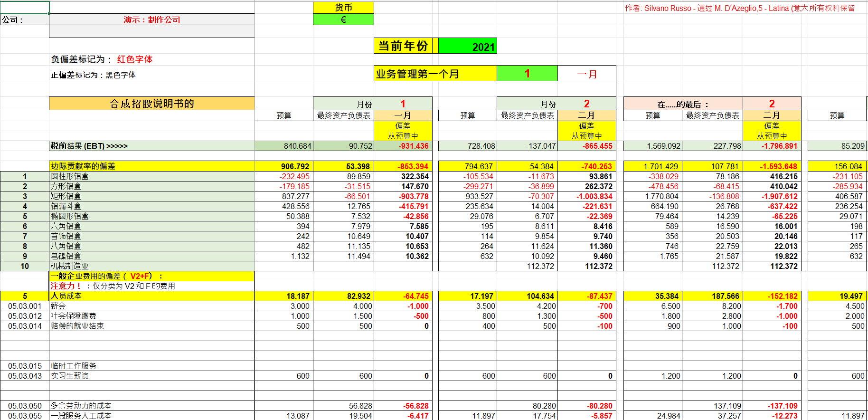Select the 铝漏斗盒 product row label
The width and height of the screenshot is (868, 420).
coord(152,206)
